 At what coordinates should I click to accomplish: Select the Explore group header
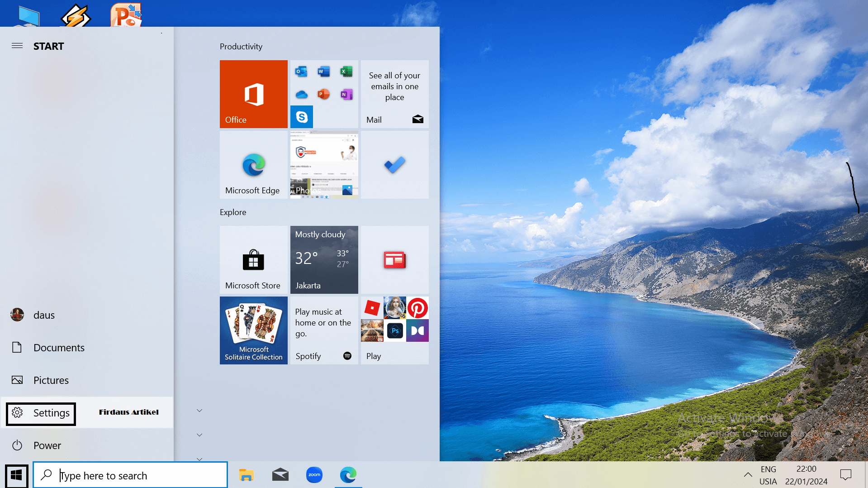pos(233,212)
